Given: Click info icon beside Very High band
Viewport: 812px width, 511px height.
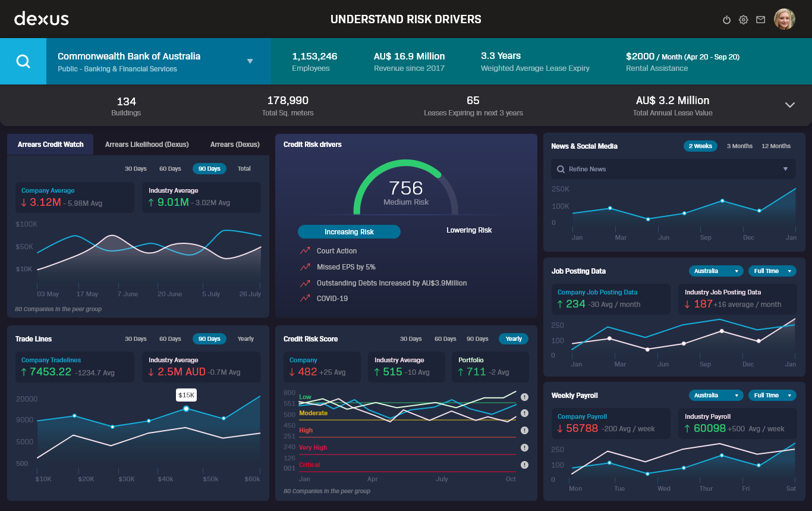Looking at the screenshot, I should [x=524, y=447].
